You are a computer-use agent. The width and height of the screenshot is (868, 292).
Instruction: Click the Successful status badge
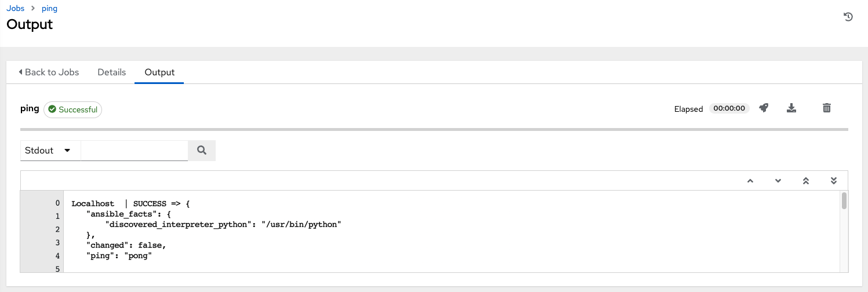[73, 110]
